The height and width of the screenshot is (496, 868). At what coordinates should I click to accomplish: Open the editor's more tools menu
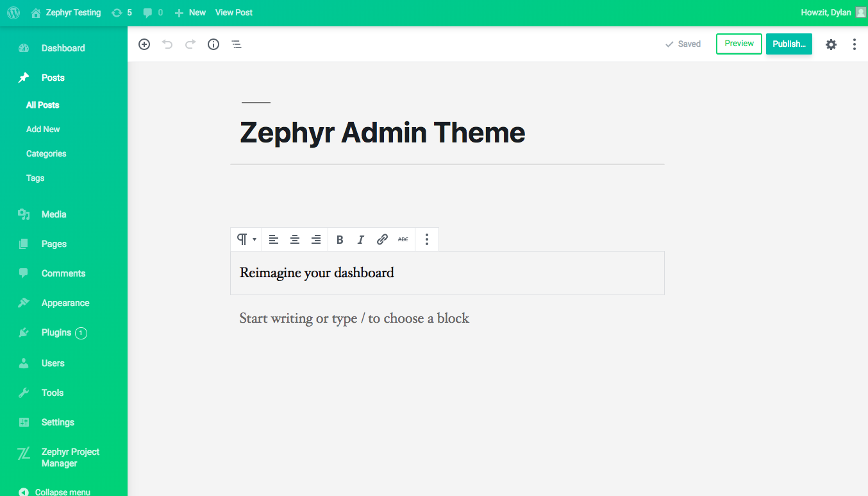854,44
